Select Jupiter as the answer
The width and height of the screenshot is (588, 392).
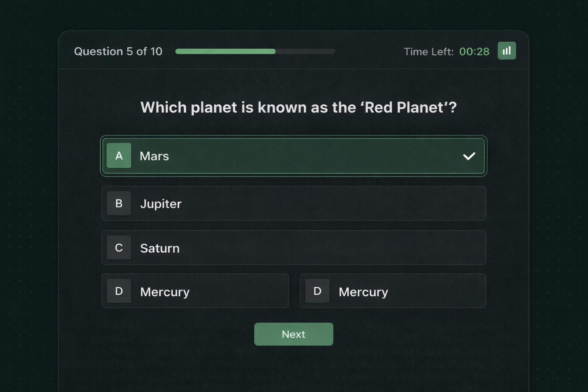pos(161,204)
